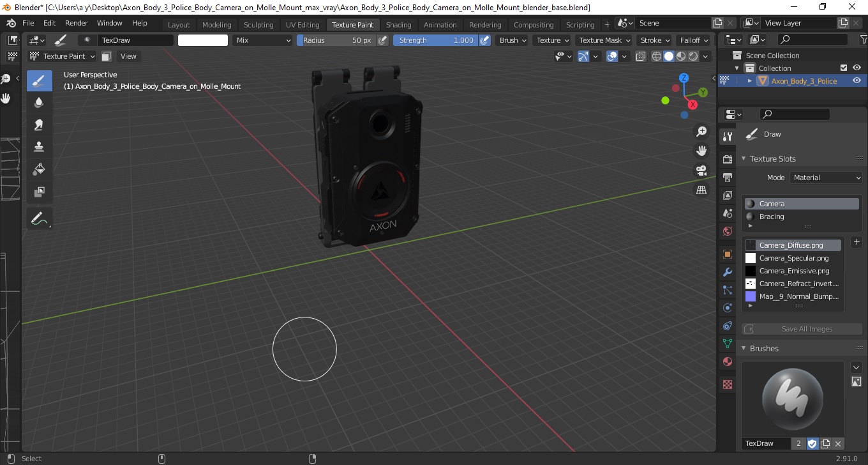Open Particle properties tab
This screenshot has width=868, height=465.
727,290
